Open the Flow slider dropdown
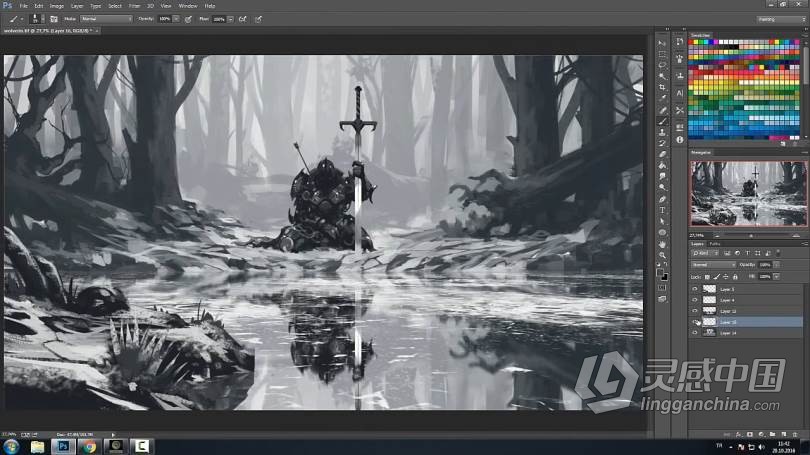 click(x=230, y=19)
